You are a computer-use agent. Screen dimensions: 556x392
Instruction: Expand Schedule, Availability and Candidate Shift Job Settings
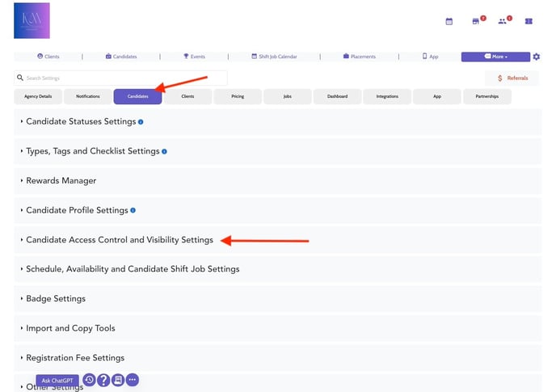click(278, 269)
